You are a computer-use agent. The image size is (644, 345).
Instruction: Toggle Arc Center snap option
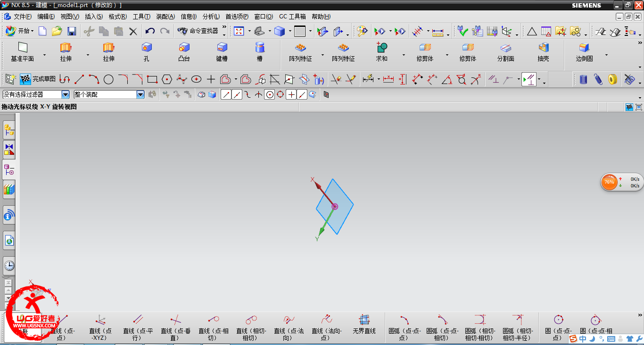pos(270,95)
